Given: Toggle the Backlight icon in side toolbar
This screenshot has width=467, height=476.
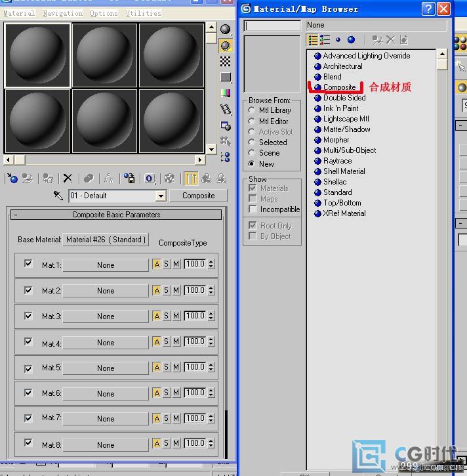Looking at the screenshot, I should coord(226,45).
